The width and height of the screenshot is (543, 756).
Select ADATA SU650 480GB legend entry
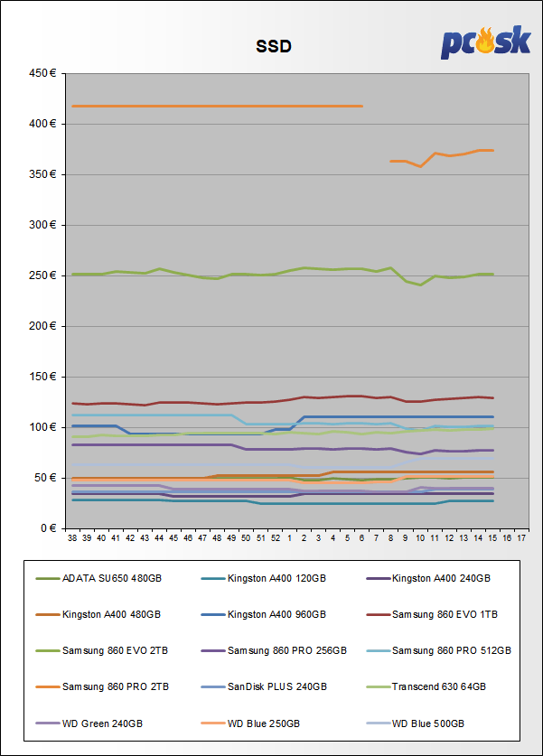pos(98,578)
